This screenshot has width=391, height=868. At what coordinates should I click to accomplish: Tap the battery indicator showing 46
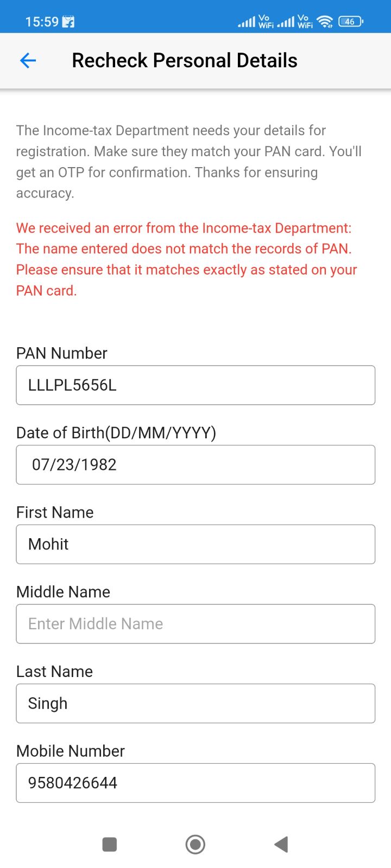point(349,22)
